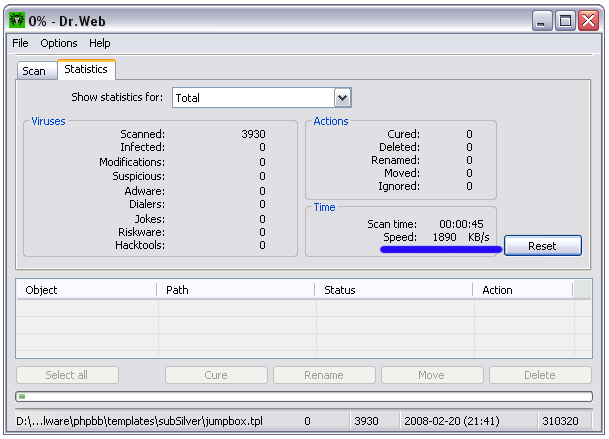
Task: Click the status bar count 3930
Action: click(x=366, y=421)
